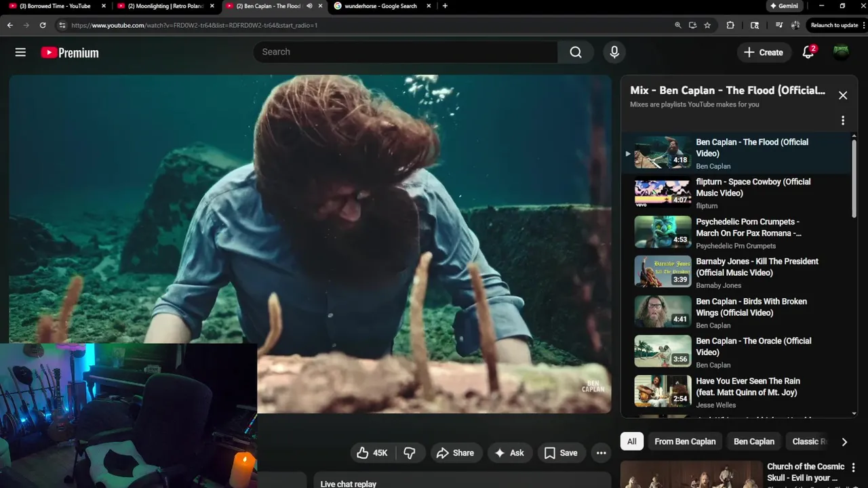Save the video to a playlist
The height and width of the screenshot is (488, 868).
pyautogui.click(x=561, y=453)
